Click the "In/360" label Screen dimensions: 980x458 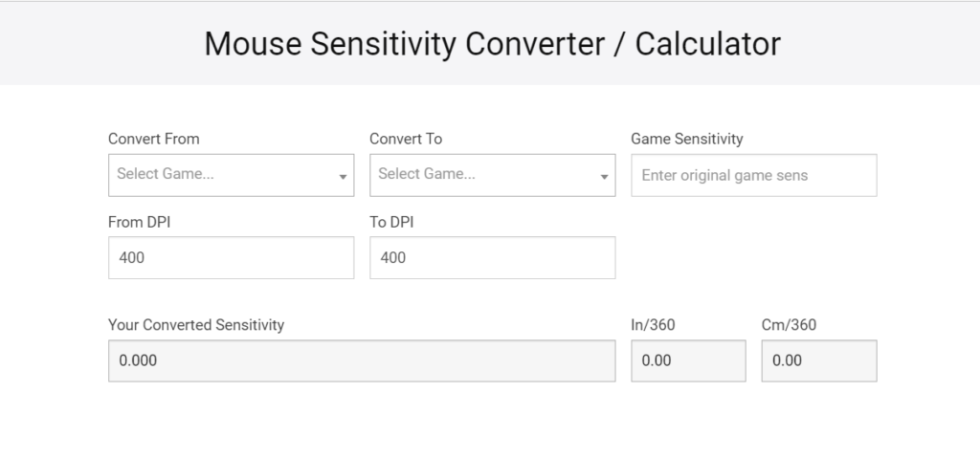click(653, 325)
